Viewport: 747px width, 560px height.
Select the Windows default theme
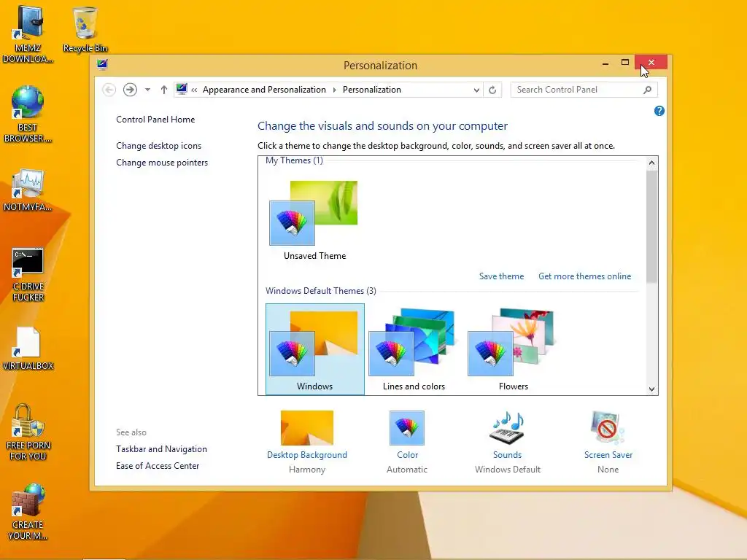pyautogui.click(x=315, y=349)
